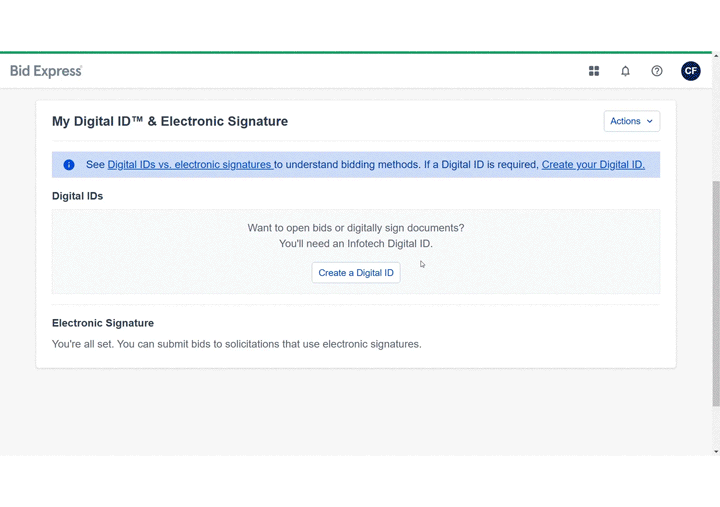Screen dimensions: 720x507
Task: Expand the Actions dropdown
Action: [x=631, y=121]
